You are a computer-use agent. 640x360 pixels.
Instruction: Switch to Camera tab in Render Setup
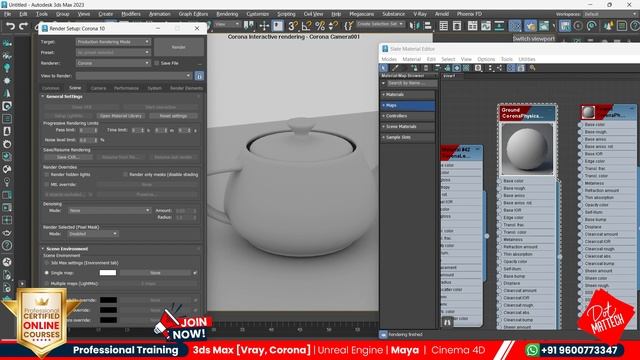98,88
